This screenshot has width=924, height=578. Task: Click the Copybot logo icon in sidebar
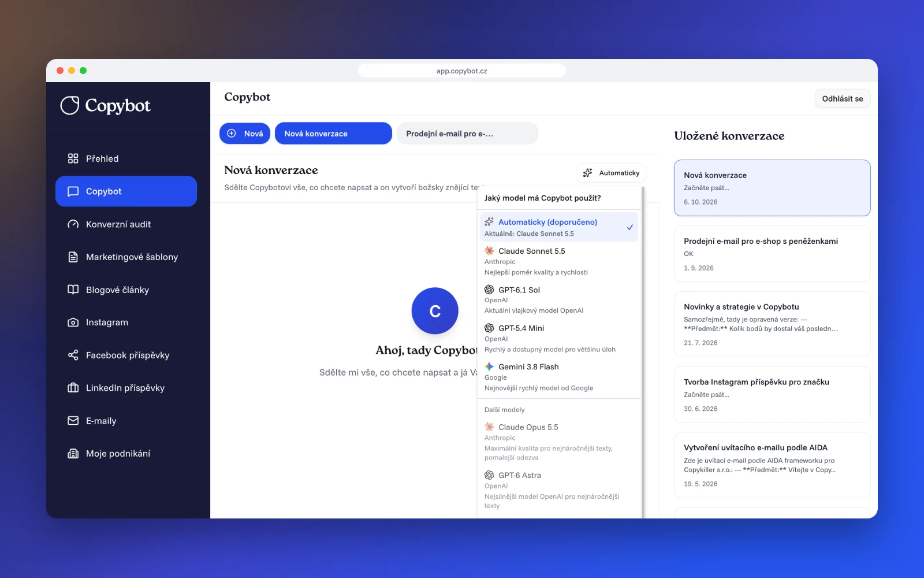[x=70, y=105]
